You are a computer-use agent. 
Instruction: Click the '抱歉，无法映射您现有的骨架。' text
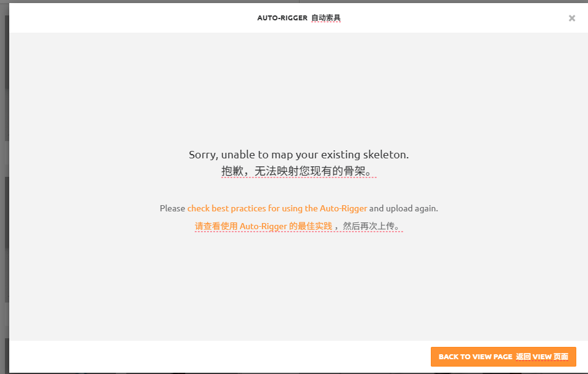299,171
